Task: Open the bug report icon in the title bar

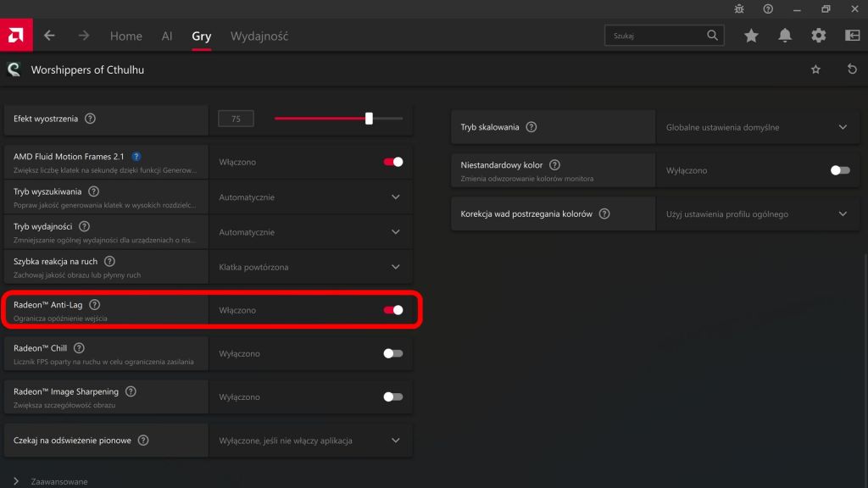Action: tap(739, 8)
